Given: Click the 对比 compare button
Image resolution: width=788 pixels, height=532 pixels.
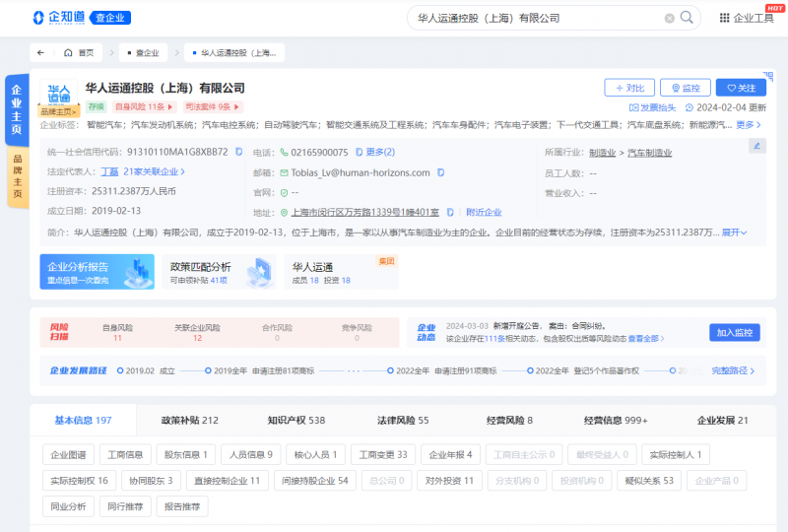Looking at the screenshot, I should (629, 88).
